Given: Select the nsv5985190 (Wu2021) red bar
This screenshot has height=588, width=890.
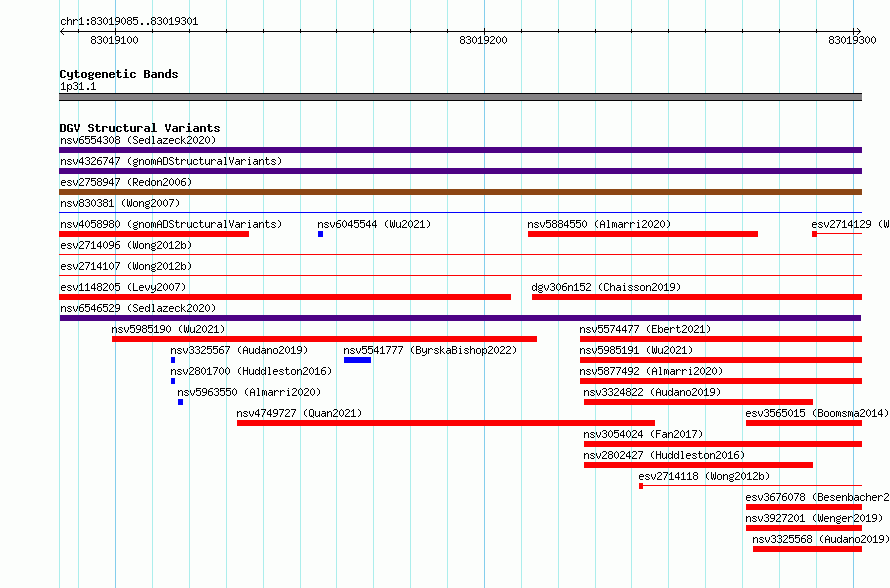Looking at the screenshot, I should [x=324, y=339].
